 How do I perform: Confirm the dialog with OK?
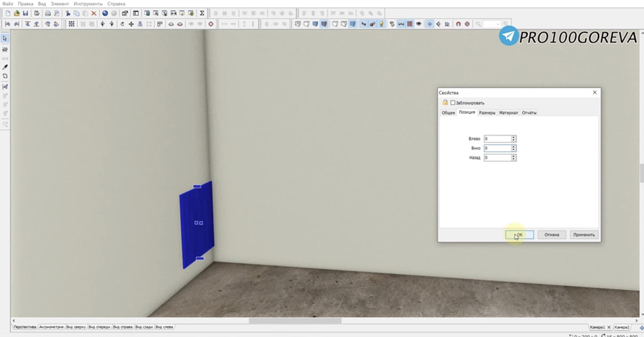pyautogui.click(x=520, y=235)
